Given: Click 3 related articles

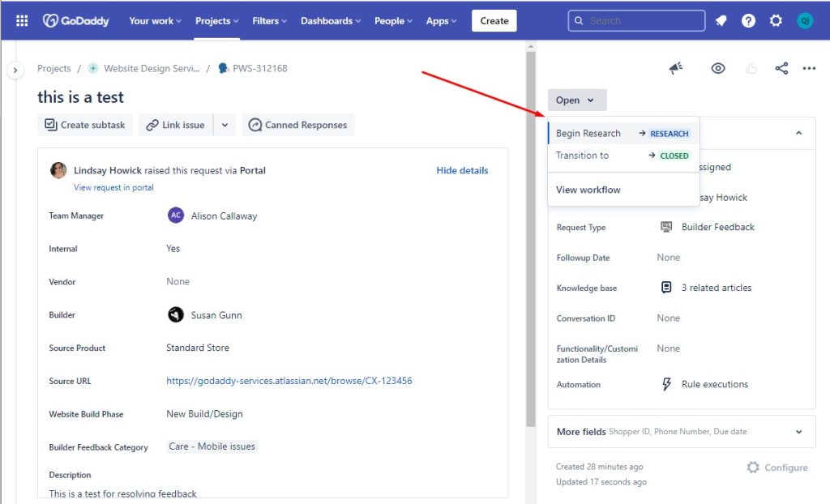Looking at the screenshot, I should (x=717, y=288).
